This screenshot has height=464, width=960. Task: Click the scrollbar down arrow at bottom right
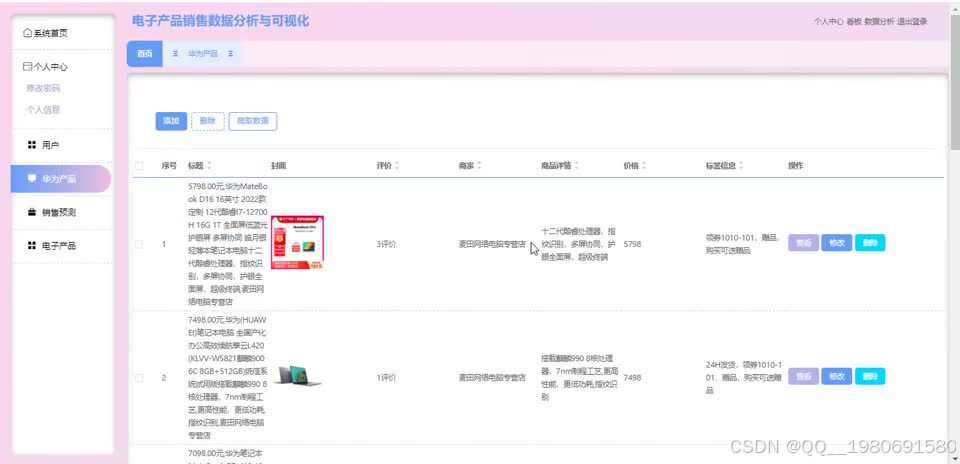tap(955, 458)
